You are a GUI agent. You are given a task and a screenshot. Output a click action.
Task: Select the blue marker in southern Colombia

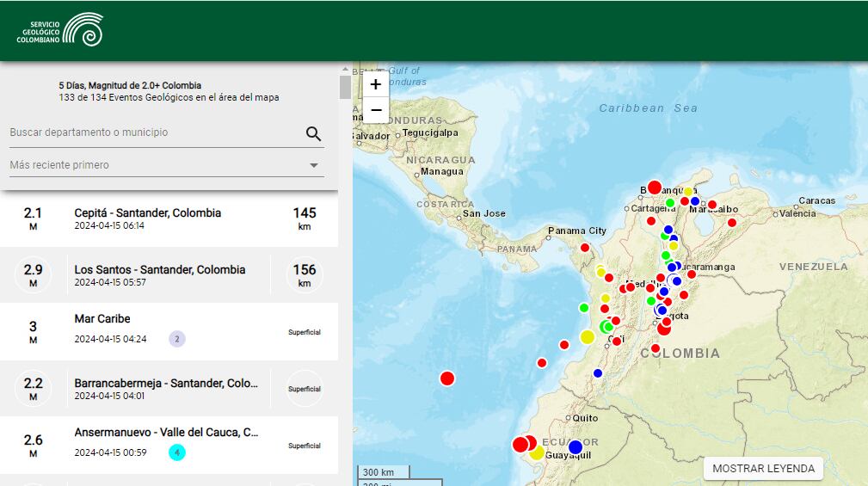[598, 373]
